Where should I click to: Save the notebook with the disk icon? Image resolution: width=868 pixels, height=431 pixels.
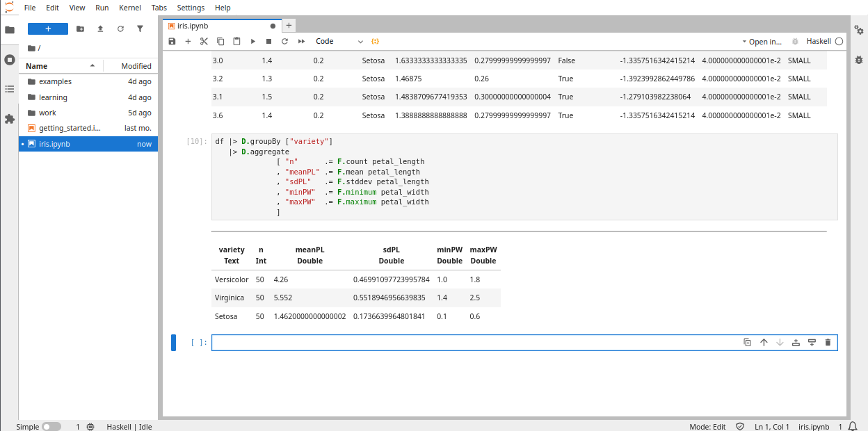(x=172, y=42)
